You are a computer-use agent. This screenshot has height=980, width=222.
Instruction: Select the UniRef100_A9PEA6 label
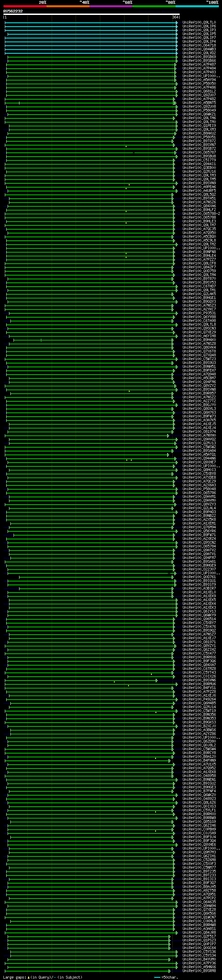pos(199,187)
